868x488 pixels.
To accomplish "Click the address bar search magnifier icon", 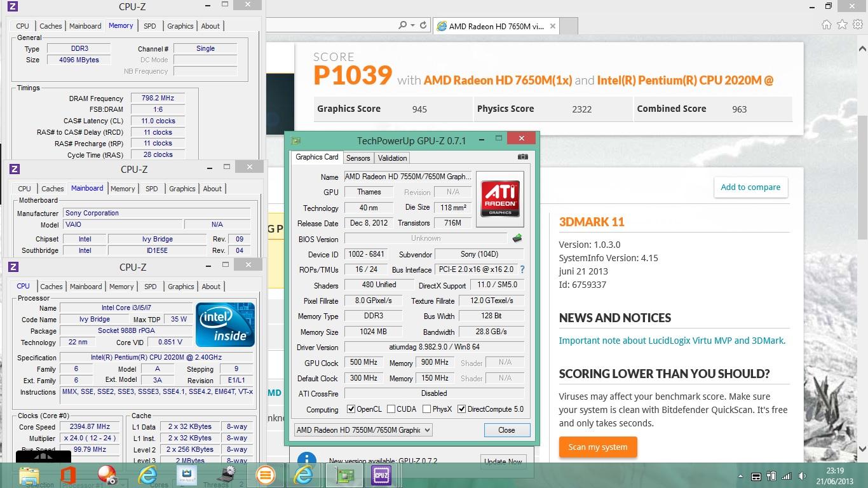I will click(402, 25).
